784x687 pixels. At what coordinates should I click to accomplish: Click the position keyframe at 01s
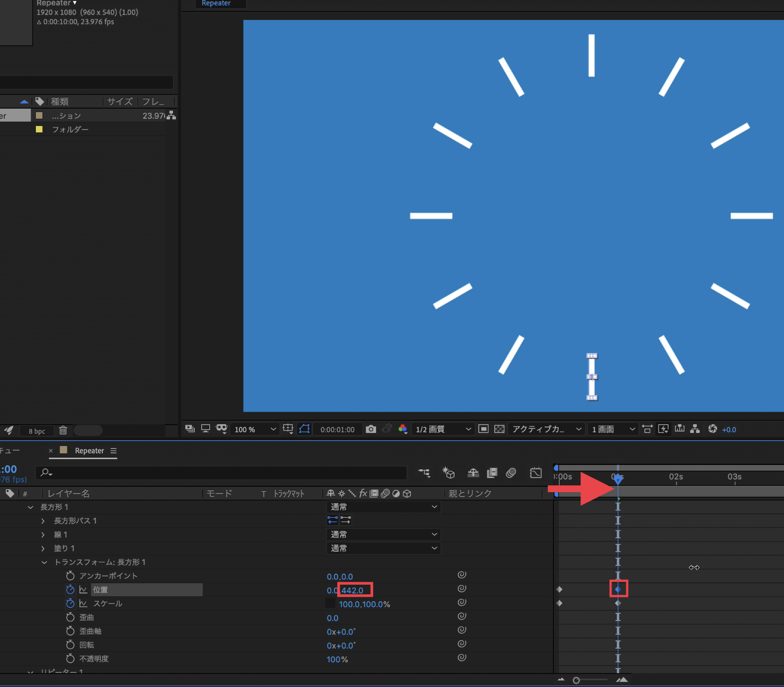pyautogui.click(x=618, y=590)
